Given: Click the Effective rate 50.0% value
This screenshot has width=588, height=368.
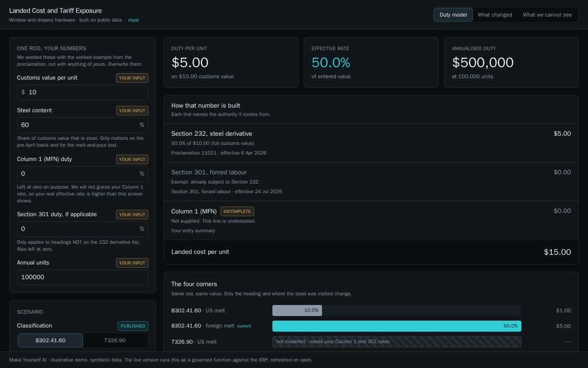Looking at the screenshot, I should (331, 63).
